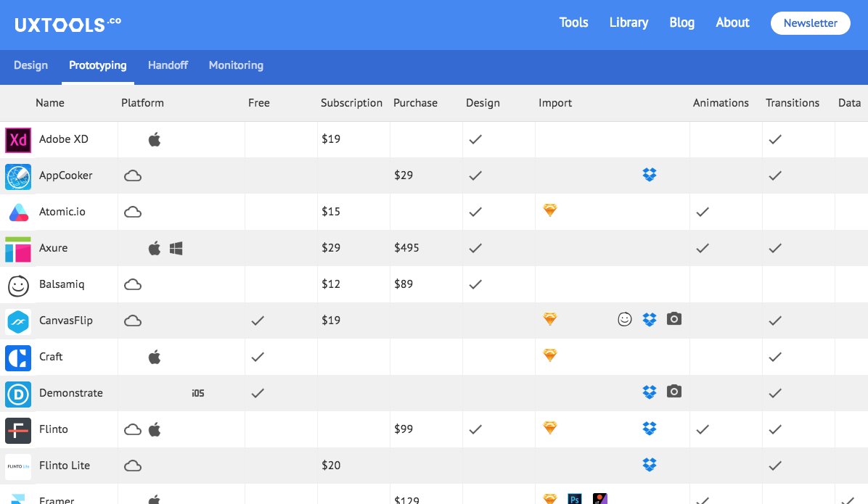Click the Sketch import icon for Craft
The width and height of the screenshot is (868, 504).
549,355
